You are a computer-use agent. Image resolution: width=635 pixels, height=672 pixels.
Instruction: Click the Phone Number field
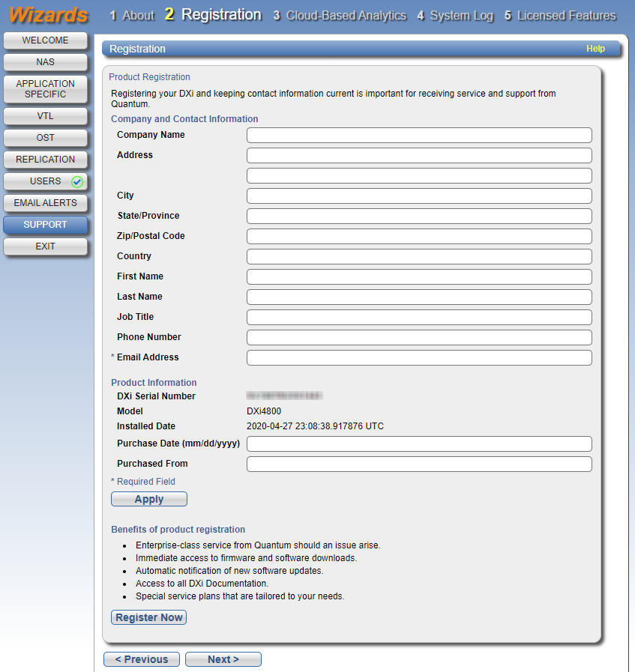coord(419,337)
